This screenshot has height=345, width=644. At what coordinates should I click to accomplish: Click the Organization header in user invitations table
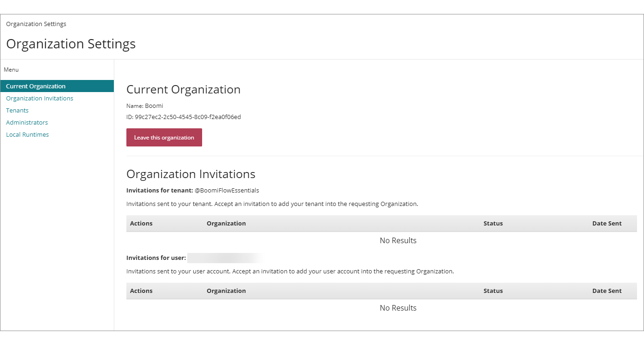[x=226, y=291]
